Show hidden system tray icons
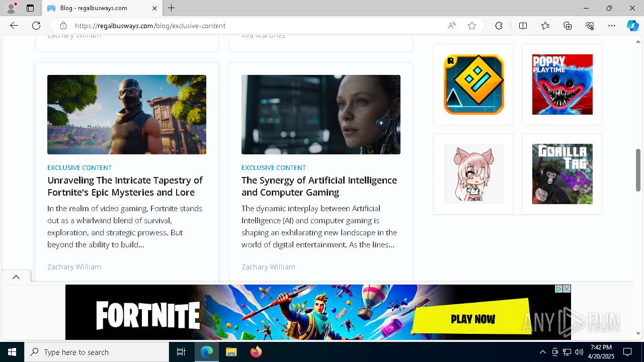This screenshot has height=362, width=644. tap(542, 352)
